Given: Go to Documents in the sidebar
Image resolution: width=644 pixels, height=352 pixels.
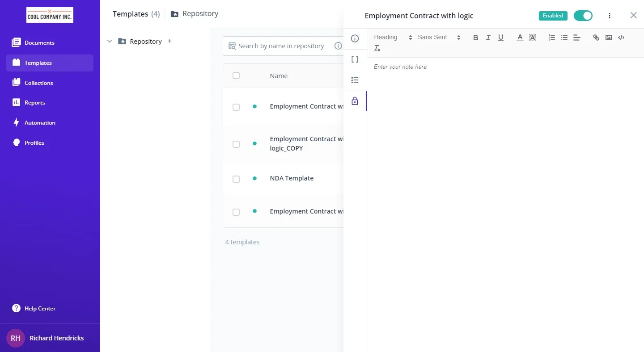Looking at the screenshot, I should [39, 43].
